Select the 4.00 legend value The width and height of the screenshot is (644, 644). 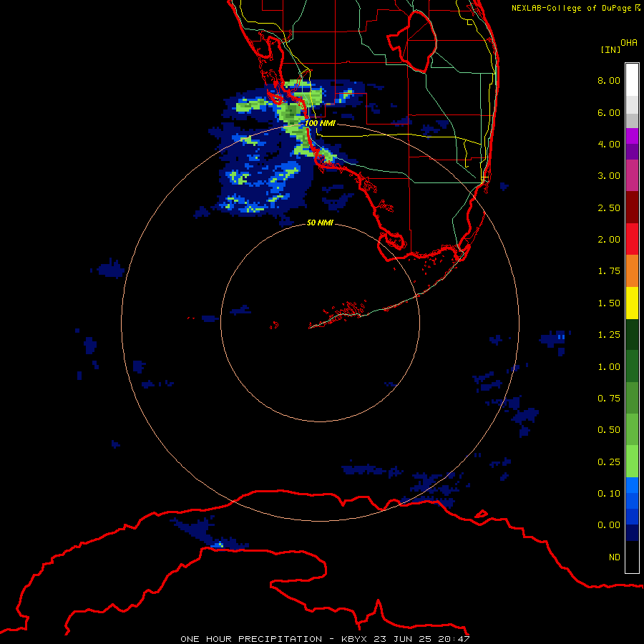coord(609,144)
